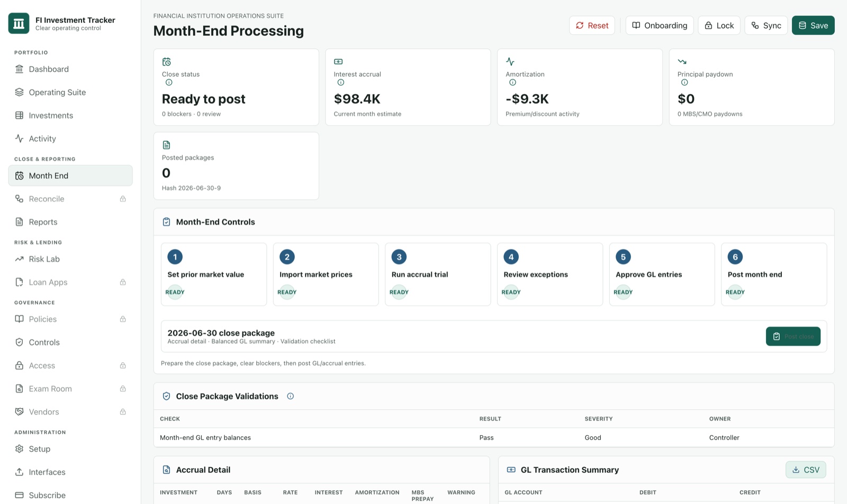Screen dimensions: 847x504
Task: Click the Sync button
Action: 766,25
